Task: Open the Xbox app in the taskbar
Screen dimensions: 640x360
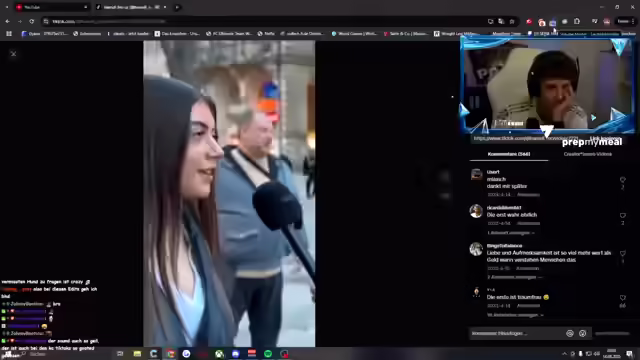Action: (219, 354)
